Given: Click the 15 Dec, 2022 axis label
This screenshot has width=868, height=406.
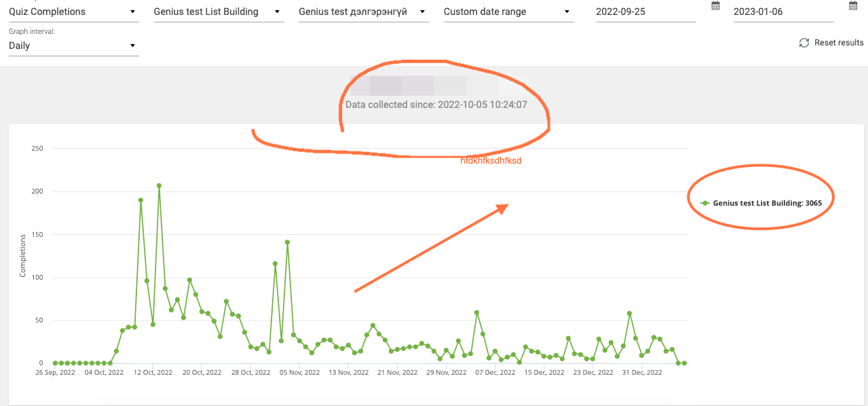Looking at the screenshot, I should coord(545,372).
